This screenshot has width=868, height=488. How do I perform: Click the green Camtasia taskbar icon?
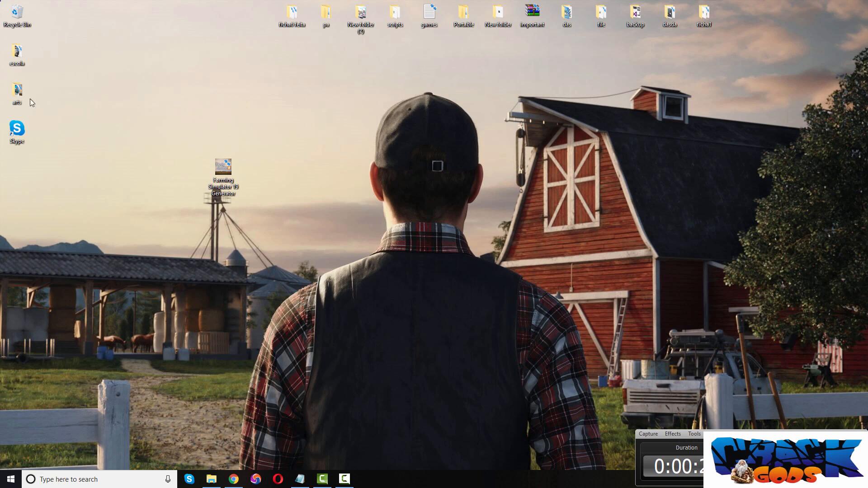[322, 479]
